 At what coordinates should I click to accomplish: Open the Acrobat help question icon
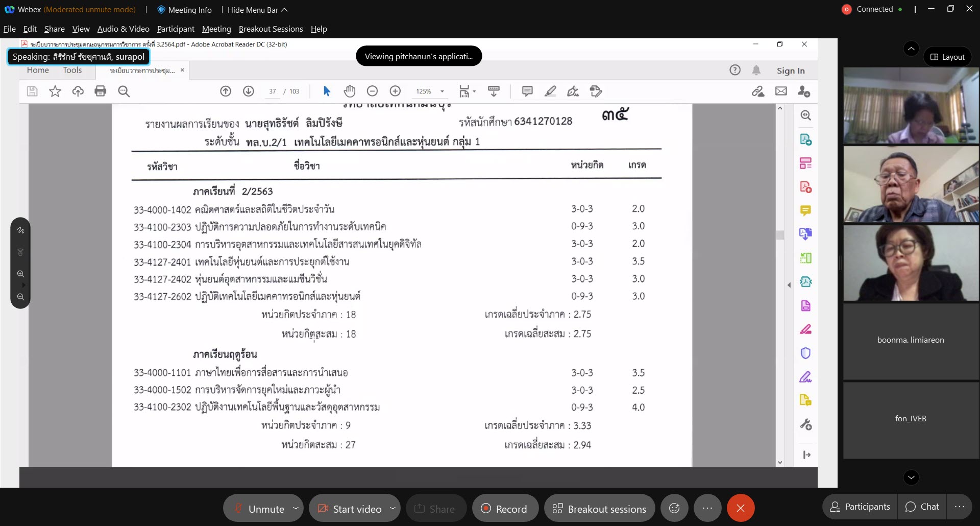click(x=735, y=70)
